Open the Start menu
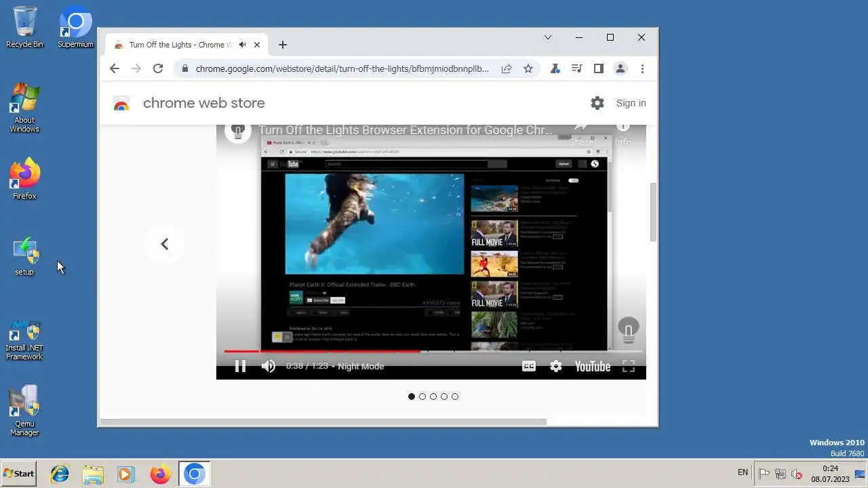This screenshot has width=868, height=488. 18,474
